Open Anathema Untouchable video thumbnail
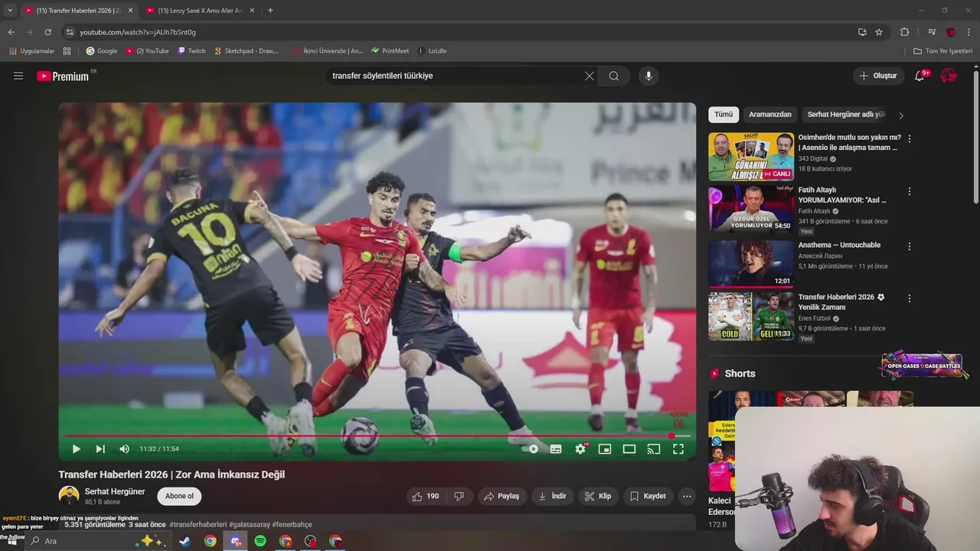The image size is (980, 551). pos(751,264)
